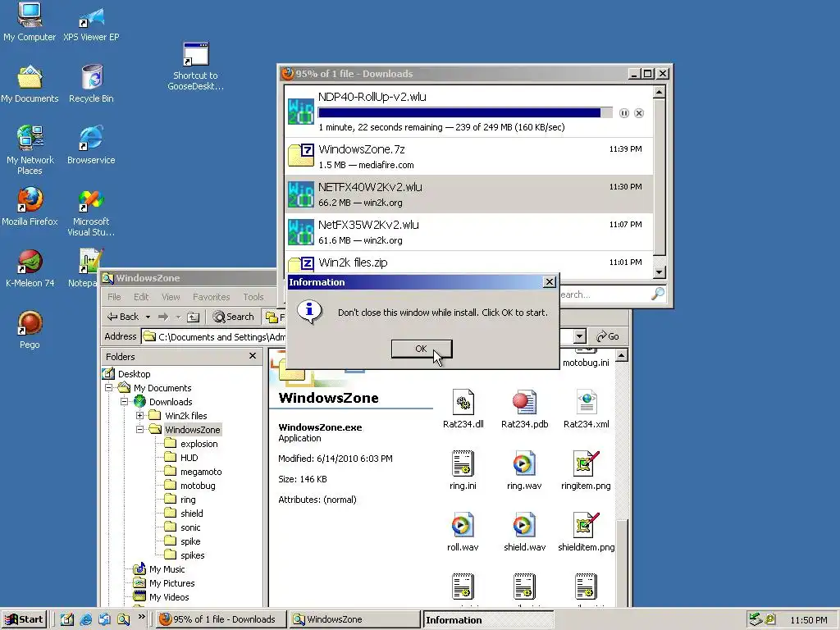Image resolution: width=840 pixels, height=630 pixels.
Task: Launch Microsoft Visual Studio shortcut
Action: pos(91,212)
